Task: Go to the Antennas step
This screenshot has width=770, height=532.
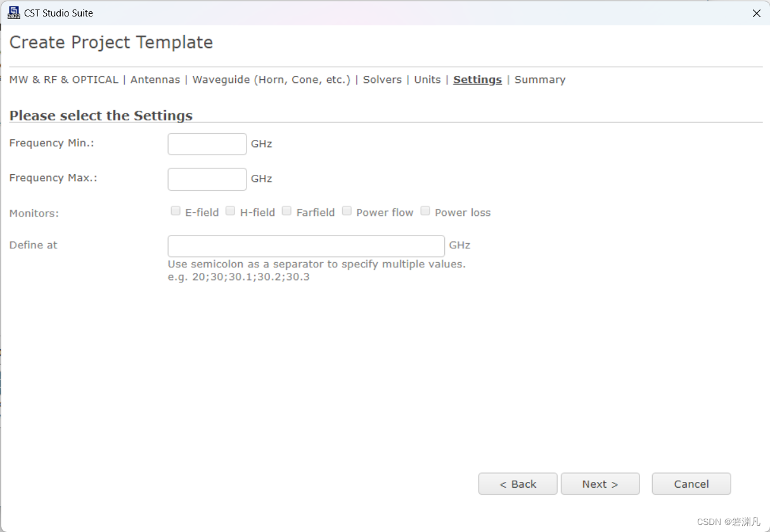Action: coord(155,80)
